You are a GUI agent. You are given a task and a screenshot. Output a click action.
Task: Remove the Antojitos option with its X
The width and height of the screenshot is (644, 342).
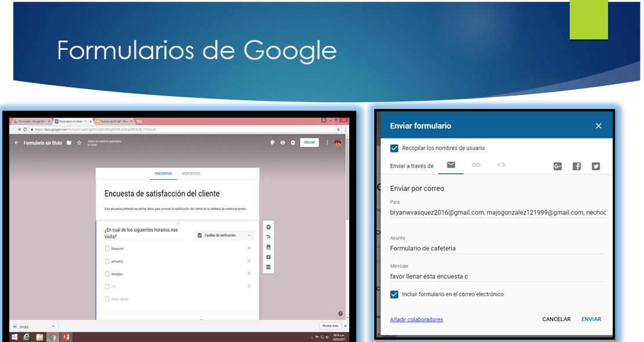pyautogui.click(x=249, y=274)
